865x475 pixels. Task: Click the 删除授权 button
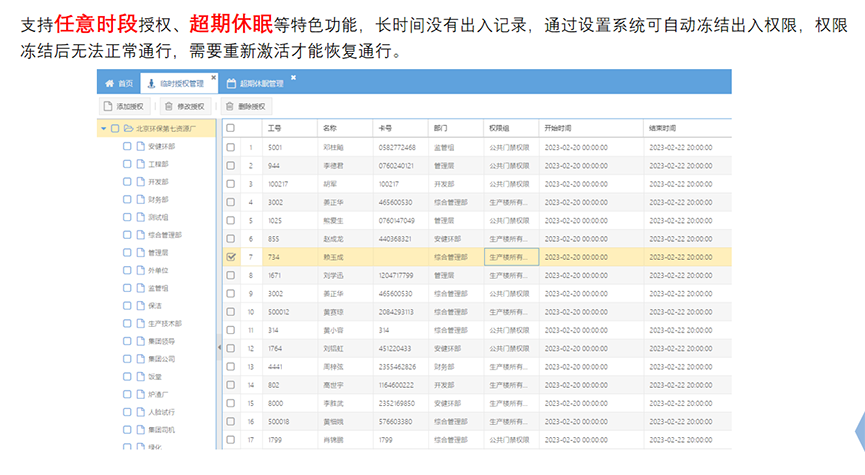246,106
